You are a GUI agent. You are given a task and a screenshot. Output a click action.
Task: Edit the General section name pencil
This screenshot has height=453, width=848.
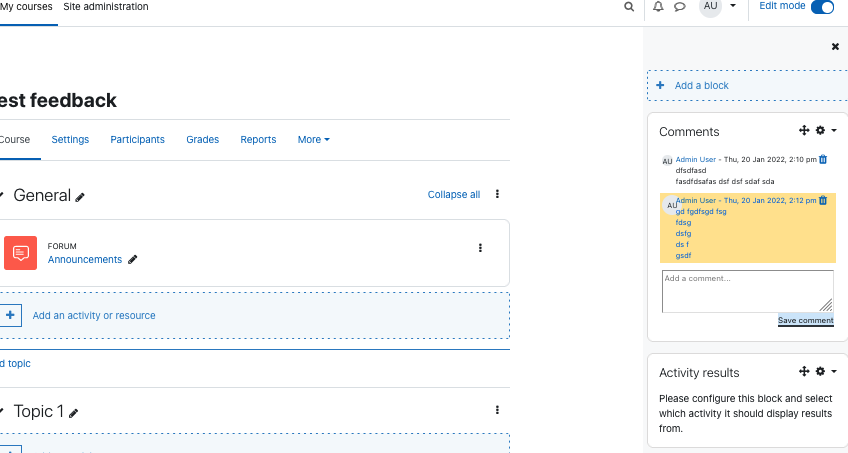click(x=80, y=197)
